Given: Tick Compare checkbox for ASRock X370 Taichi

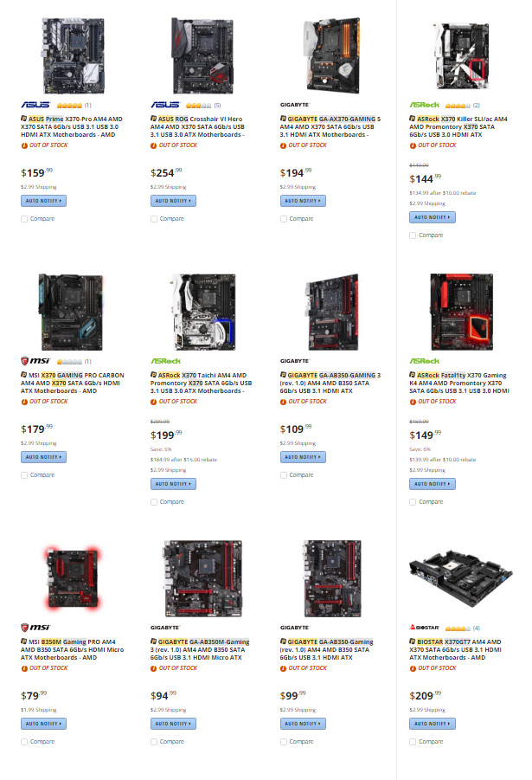Looking at the screenshot, I should pyautogui.click(x=154, y=502).
